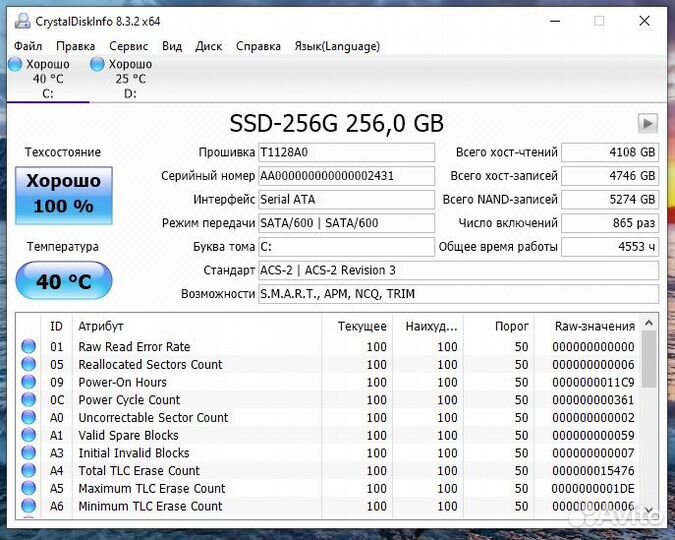Click the blue health orb for disk C:
Image resolution: width=675 pixels, height=540 pixels.
coord(15,64)
